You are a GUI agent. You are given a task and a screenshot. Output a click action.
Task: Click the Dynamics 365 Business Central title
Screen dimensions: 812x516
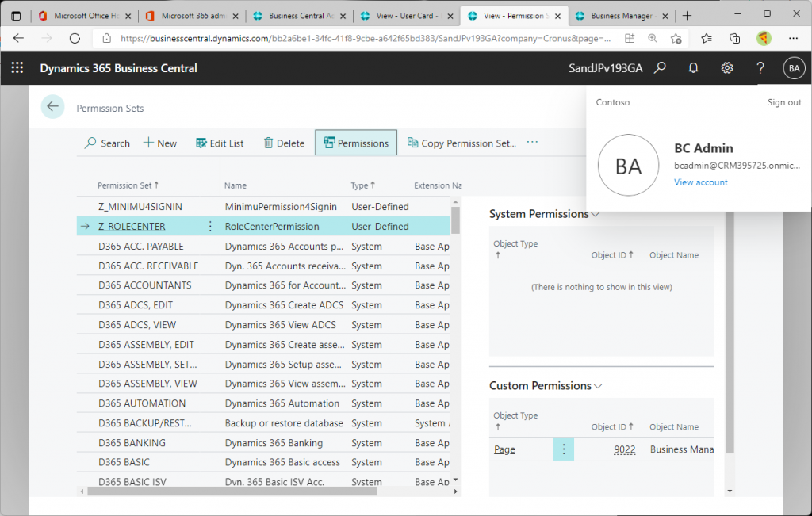[119, 68]
